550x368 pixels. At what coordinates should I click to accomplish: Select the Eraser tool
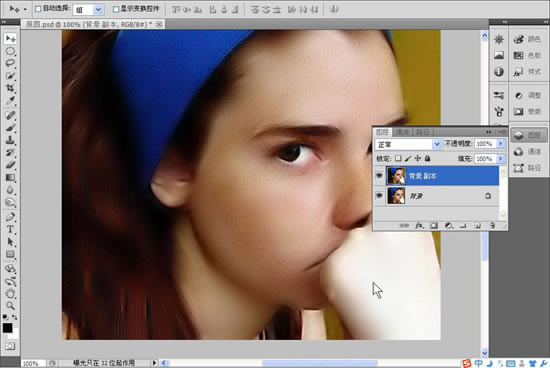pos(10,165)
